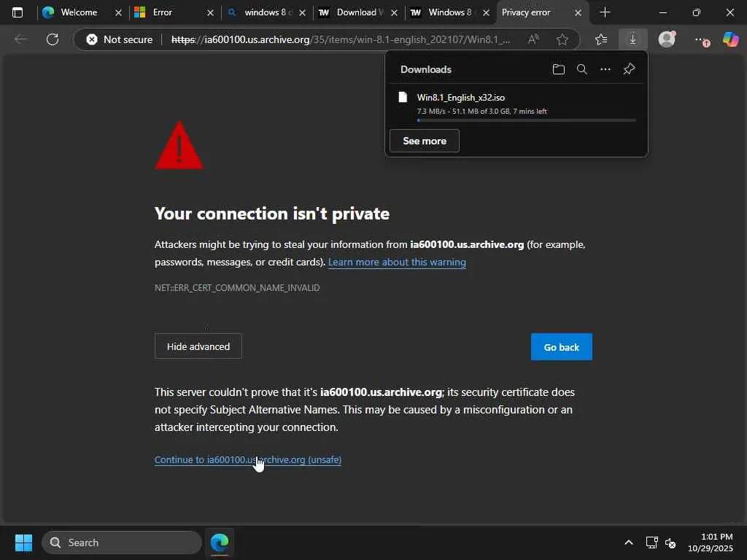747x560 pixels.
Task: Click the Win8.1_English_x32.iso download progress bar
Action: click(x=526, y=120)
